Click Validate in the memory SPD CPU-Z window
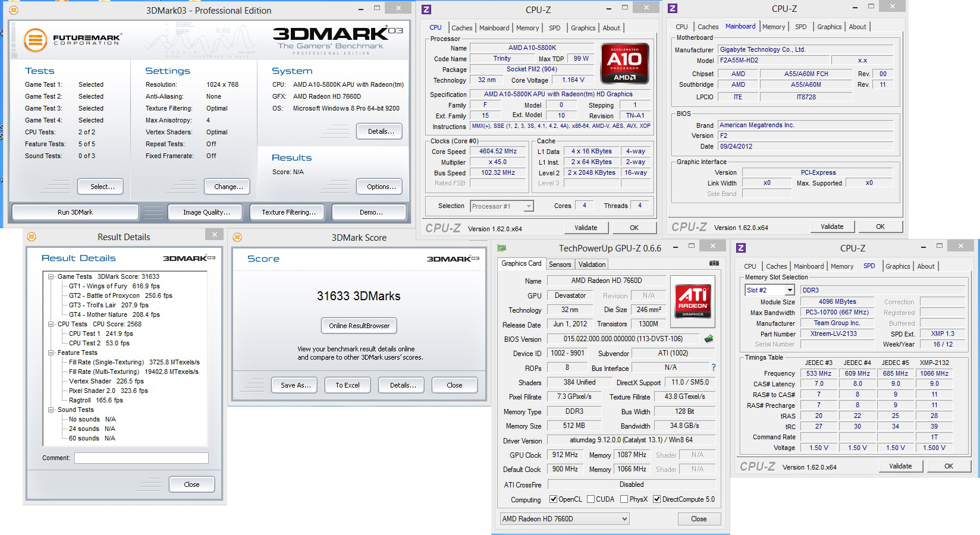 900,466
